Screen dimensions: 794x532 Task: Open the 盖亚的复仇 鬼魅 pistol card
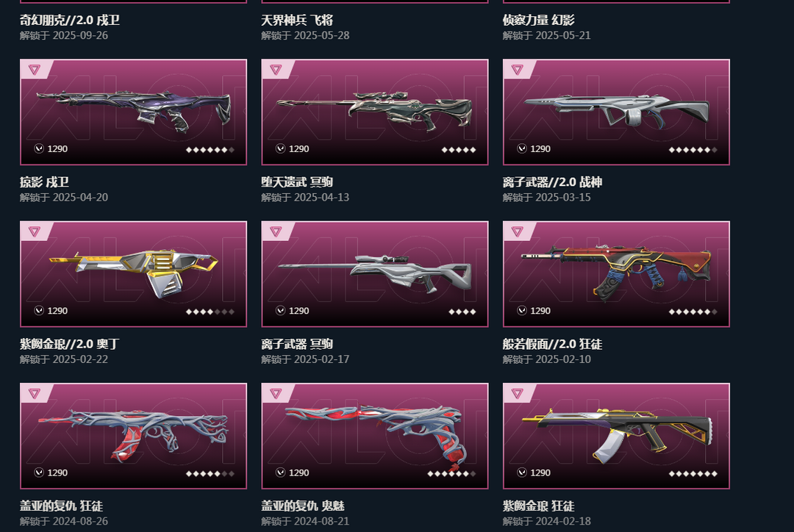coord(375,436)
